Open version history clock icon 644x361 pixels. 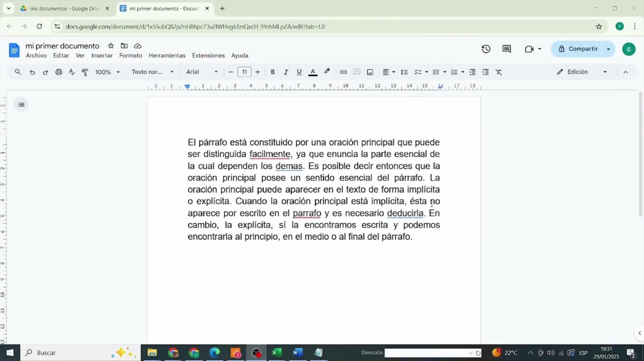click(486, 49)
